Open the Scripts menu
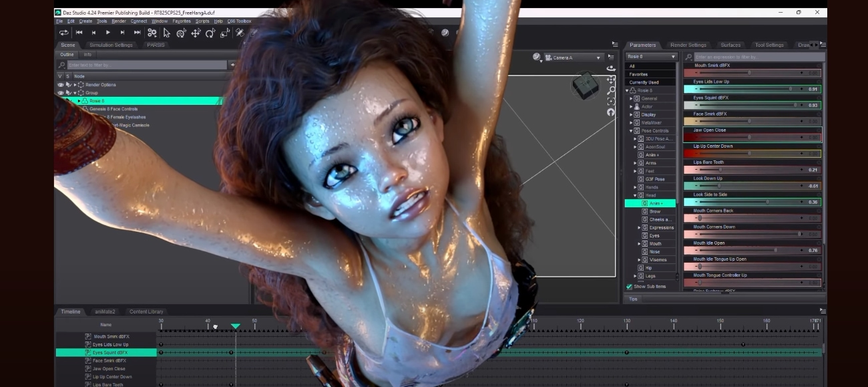Screen dimensions: 868x387 (x=202, y=21)
